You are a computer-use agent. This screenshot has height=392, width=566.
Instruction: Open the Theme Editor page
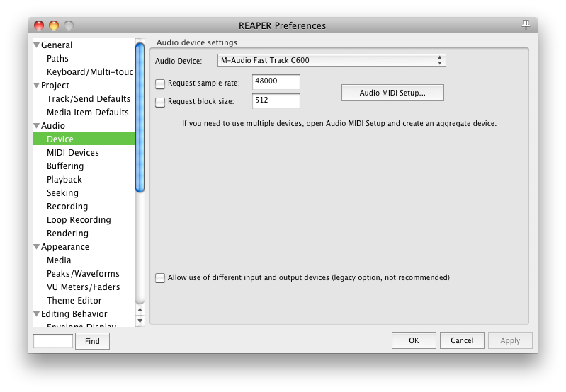point(74,301)
